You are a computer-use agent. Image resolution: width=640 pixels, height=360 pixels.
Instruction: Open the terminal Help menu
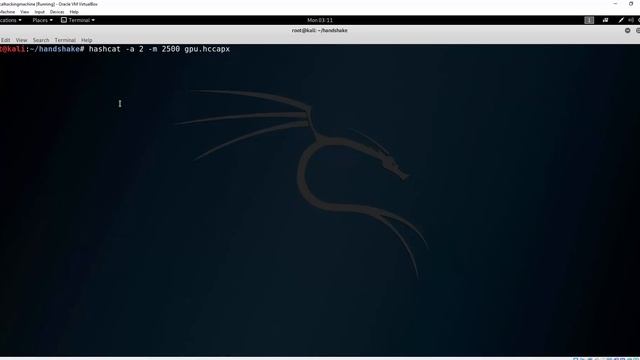click(x=87, y=40)
